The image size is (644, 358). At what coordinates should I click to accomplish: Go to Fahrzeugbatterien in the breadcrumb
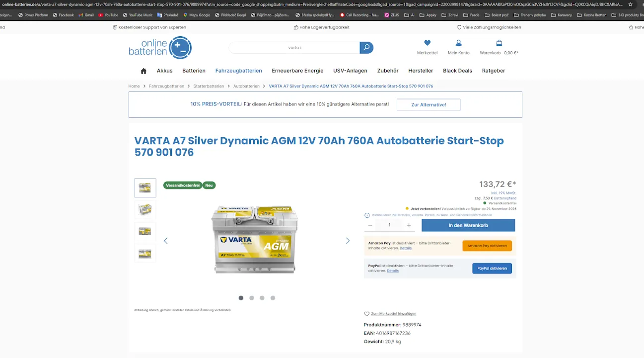(166, 86)
